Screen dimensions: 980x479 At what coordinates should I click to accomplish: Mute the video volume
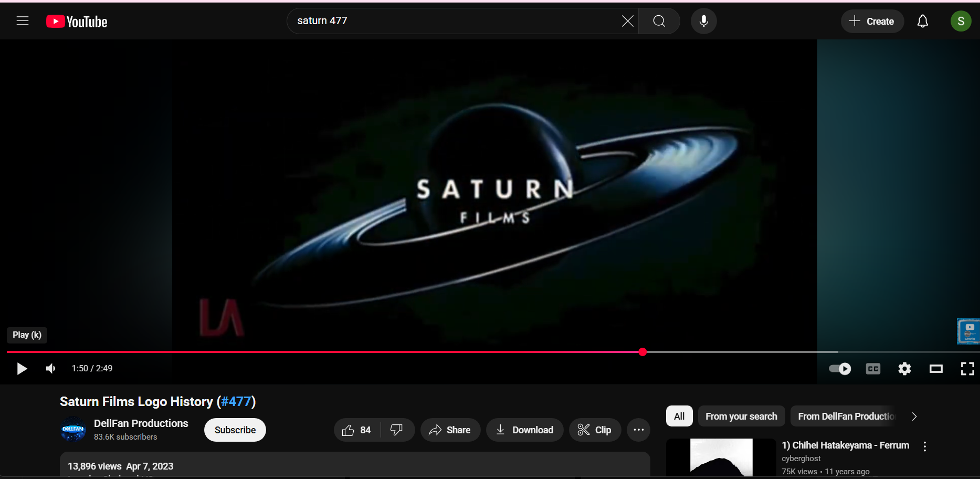(x=50, y=369)
